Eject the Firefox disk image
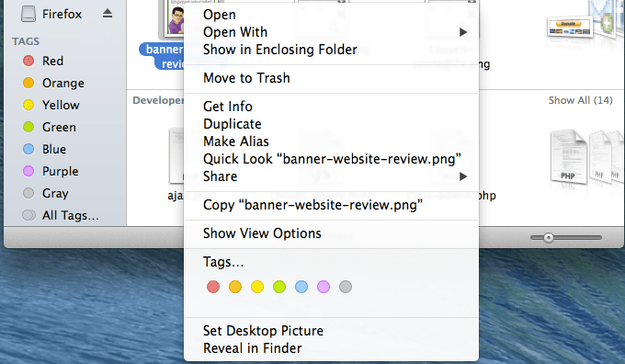Screen dimensions: 625x364 click(x=107, y=14)
